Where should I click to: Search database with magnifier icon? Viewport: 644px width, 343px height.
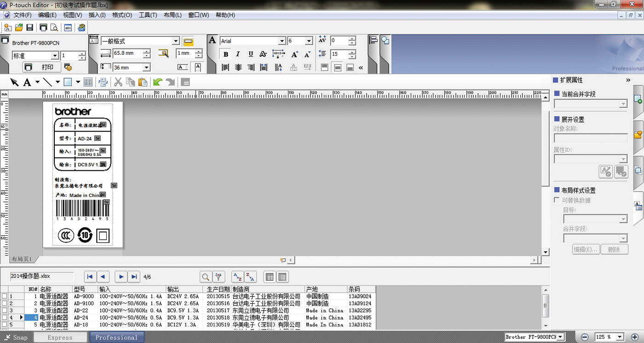(206, 277)
